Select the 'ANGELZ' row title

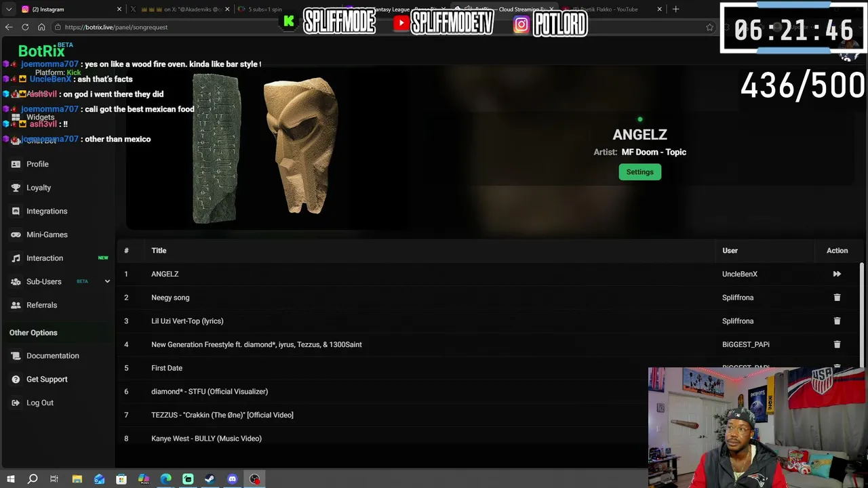tap(165, 274)
